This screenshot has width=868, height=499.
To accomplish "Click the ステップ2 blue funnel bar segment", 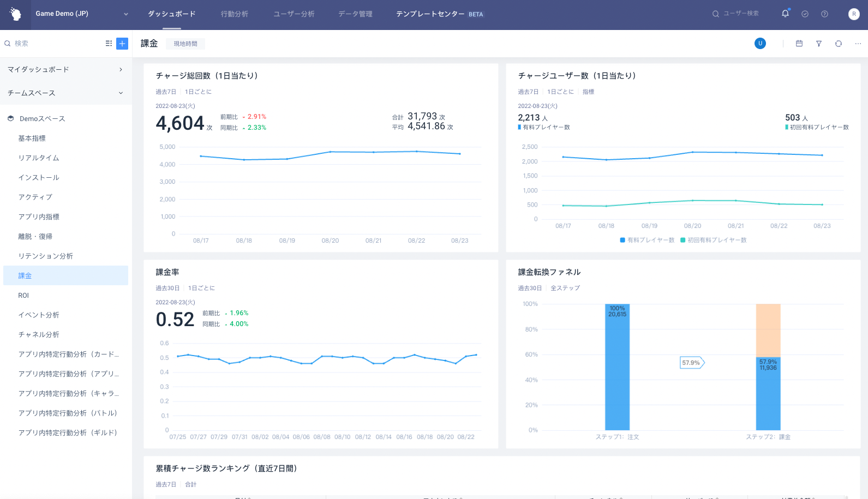I will click(x=768, y=394).
